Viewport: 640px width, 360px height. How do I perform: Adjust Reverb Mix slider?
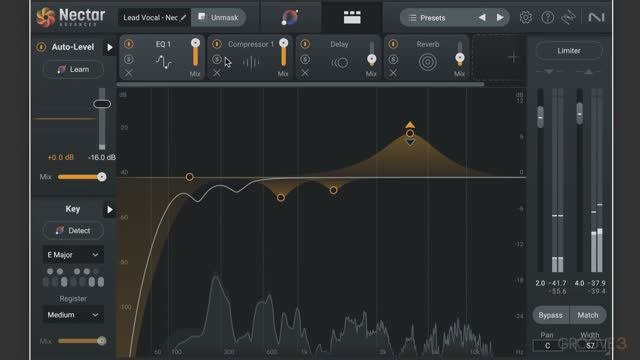click(460, 53)
